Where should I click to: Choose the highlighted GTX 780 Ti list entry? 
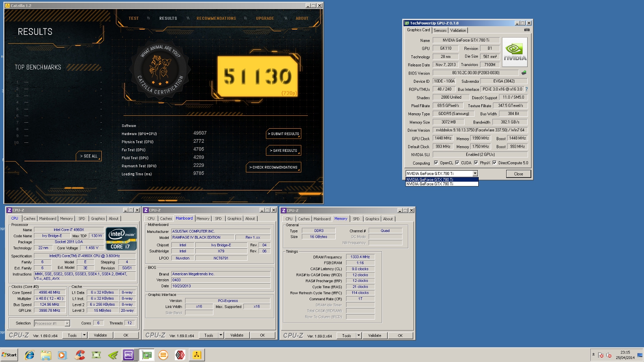(442, 179)
